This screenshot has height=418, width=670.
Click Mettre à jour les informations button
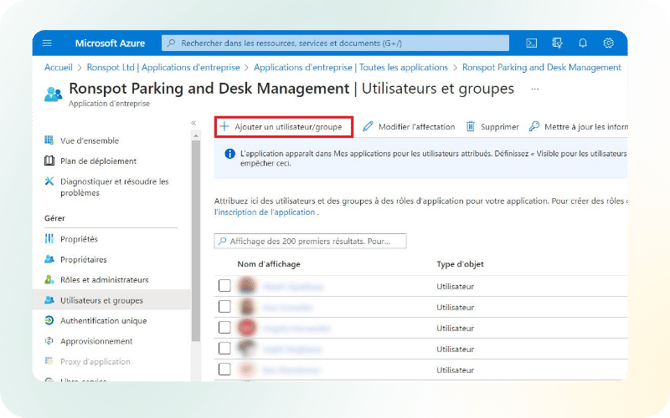(x=578, y=127)
